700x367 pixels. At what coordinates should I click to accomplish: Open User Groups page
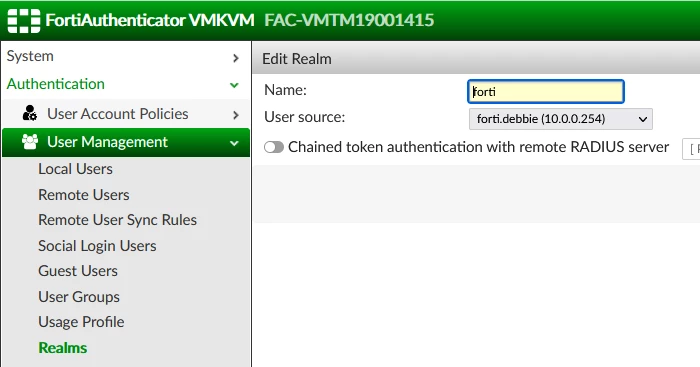[x=79, y=297]
